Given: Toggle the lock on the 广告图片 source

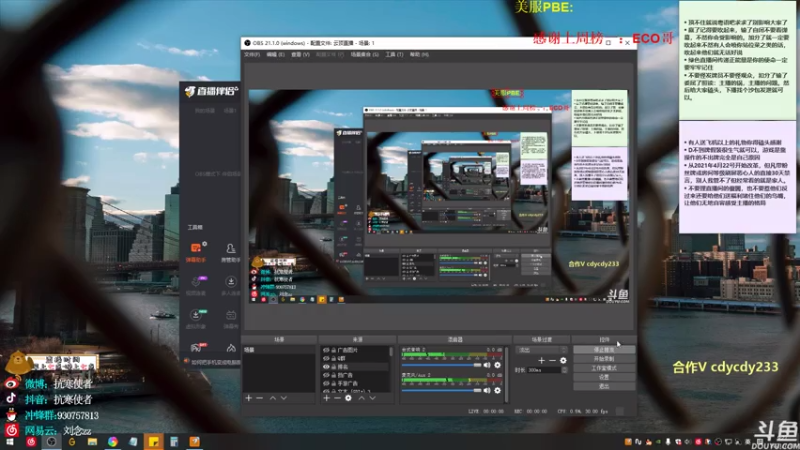Looking at the screenshot, I should coord(334,351).
